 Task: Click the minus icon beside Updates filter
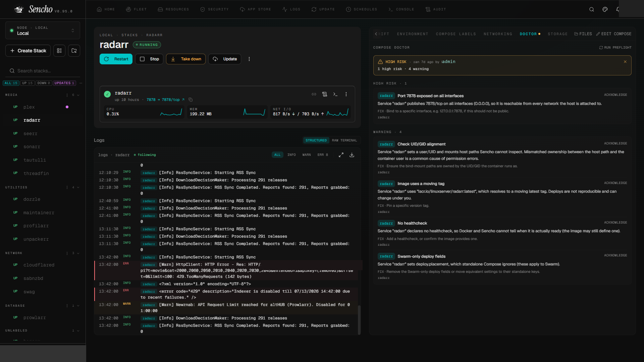(x=81, y=83)
